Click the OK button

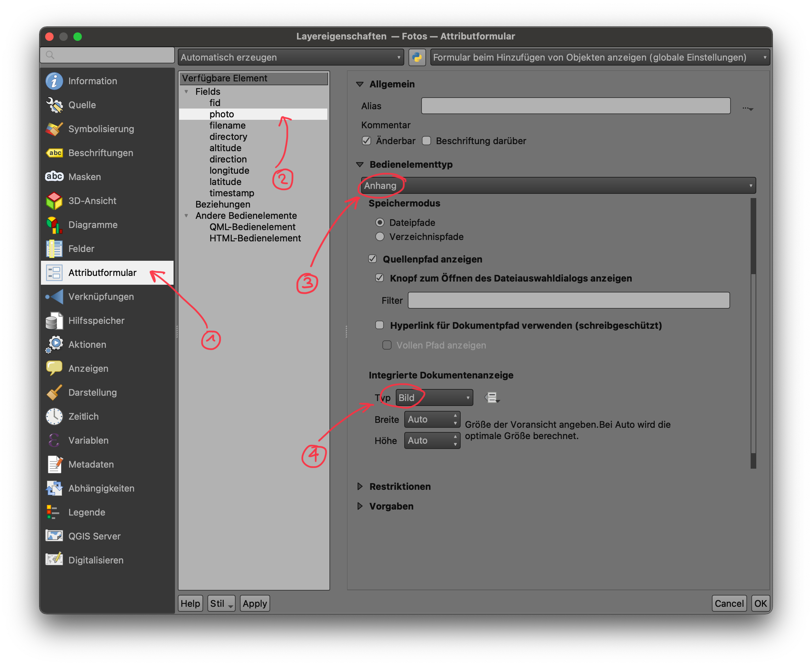tap(761, 603)
